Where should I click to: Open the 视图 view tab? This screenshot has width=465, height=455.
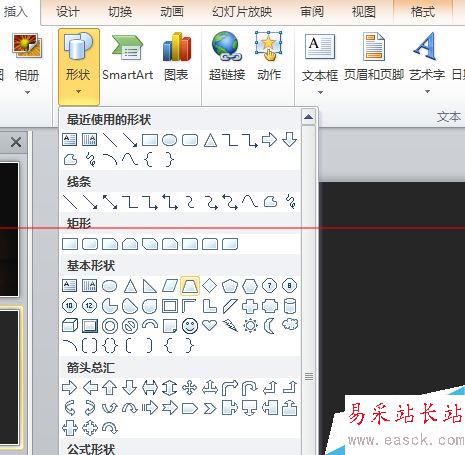[364, 12]
